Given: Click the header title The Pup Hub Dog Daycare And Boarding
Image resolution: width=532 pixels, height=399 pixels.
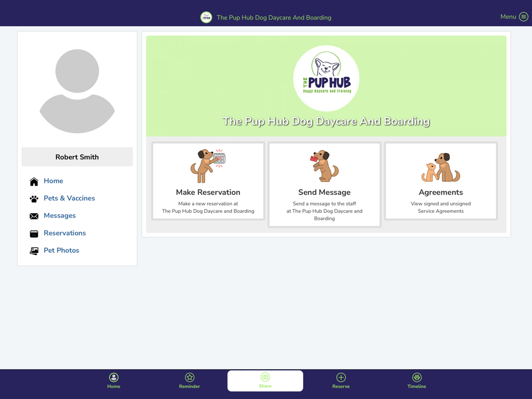Looking at the screenshot, I should [274, 18].
